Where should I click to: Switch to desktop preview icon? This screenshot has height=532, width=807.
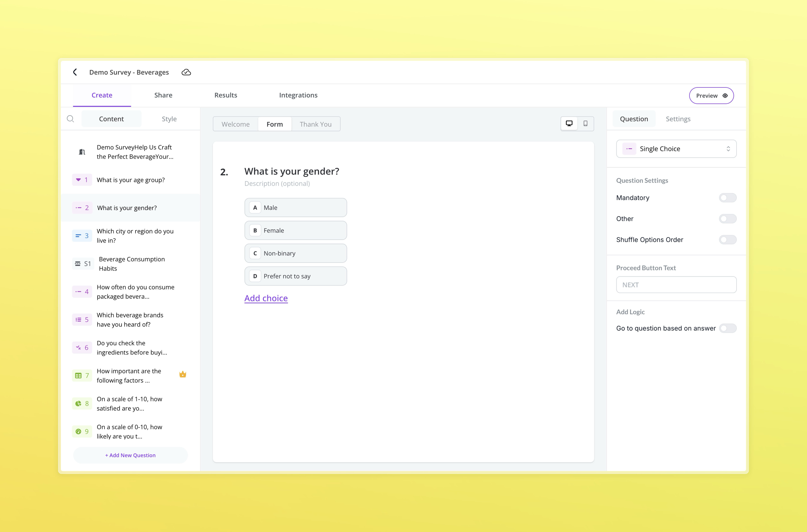569,123
